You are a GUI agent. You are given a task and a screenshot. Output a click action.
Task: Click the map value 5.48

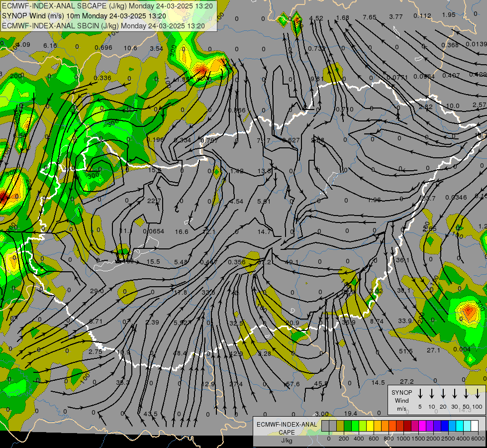point(181,262)
